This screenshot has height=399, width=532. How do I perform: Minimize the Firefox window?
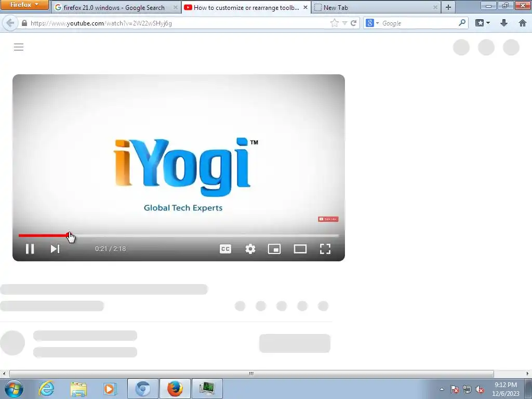(x=488, y=6)
